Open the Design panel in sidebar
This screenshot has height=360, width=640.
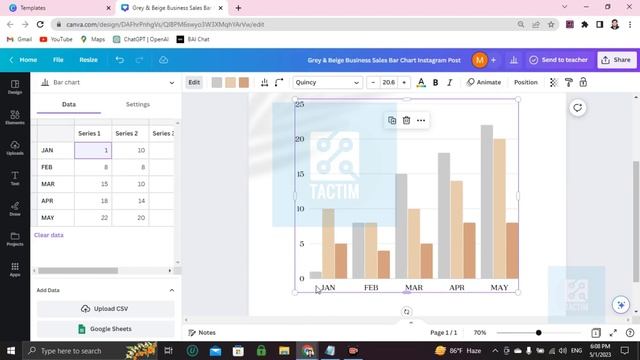tap(15, 87)
